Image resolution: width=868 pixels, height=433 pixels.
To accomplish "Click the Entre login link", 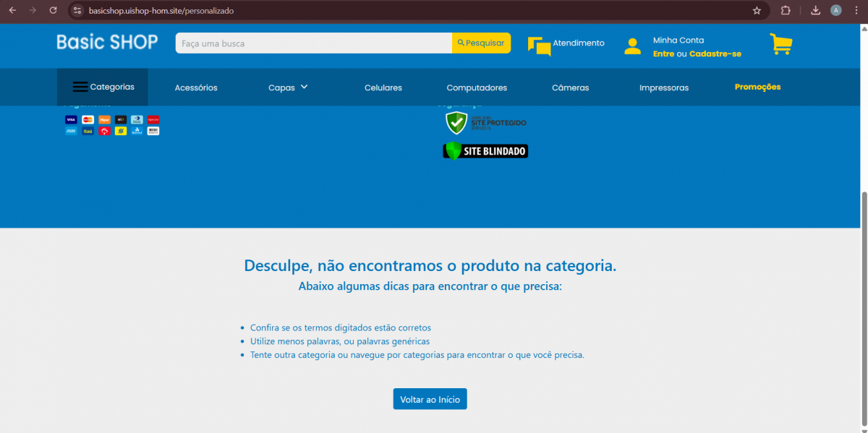I will pos(663,54).
